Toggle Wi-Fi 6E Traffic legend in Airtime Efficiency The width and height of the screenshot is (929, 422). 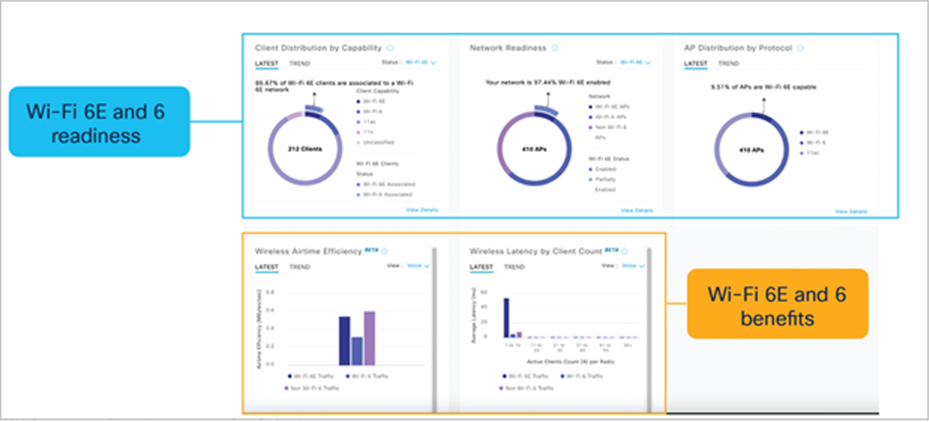312,376
